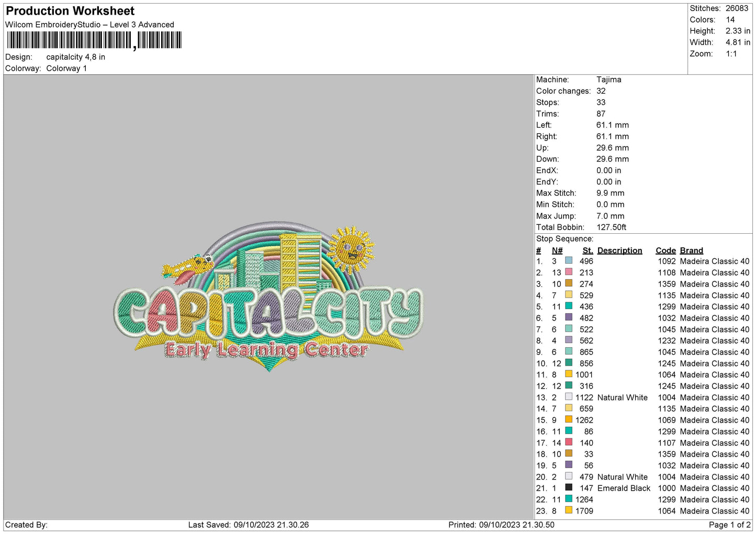Click the 'Production Worksheet' heading
Viewport: 756px width, 534px height.
click(70, 11)
